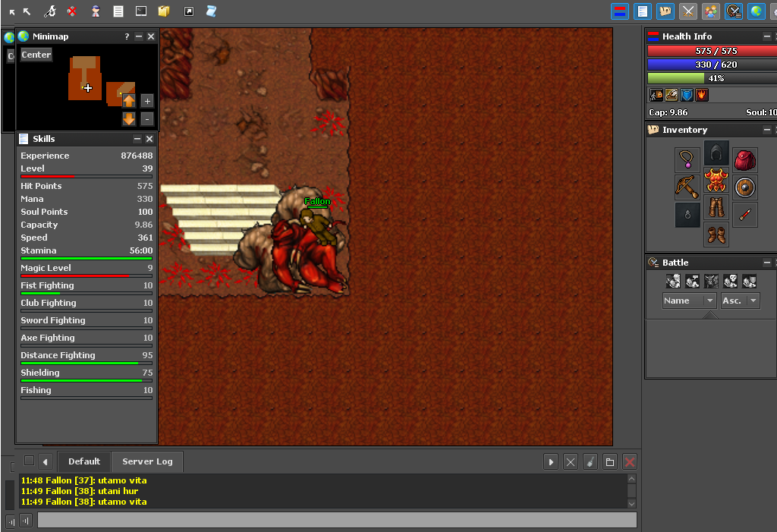Screen dimensions: 777x532
Task: Minimize the Minimap panel
Action: coord(139,36)
